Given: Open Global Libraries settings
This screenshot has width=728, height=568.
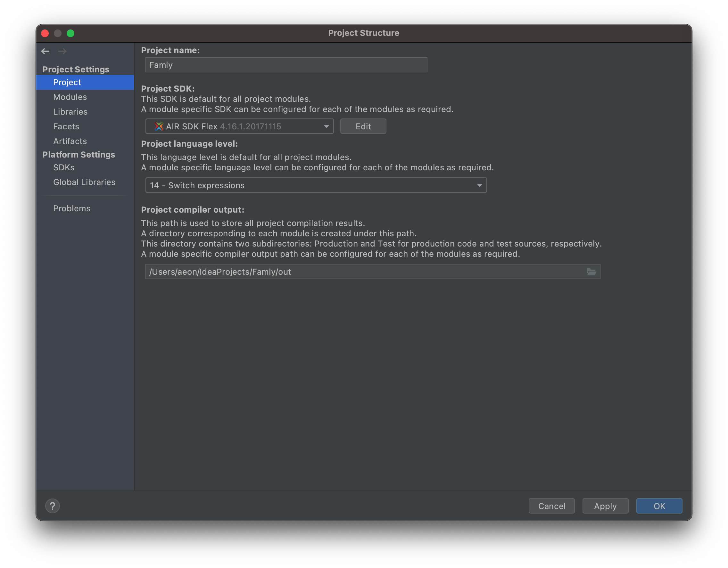Looking at the screenshot, I should 84,182.
